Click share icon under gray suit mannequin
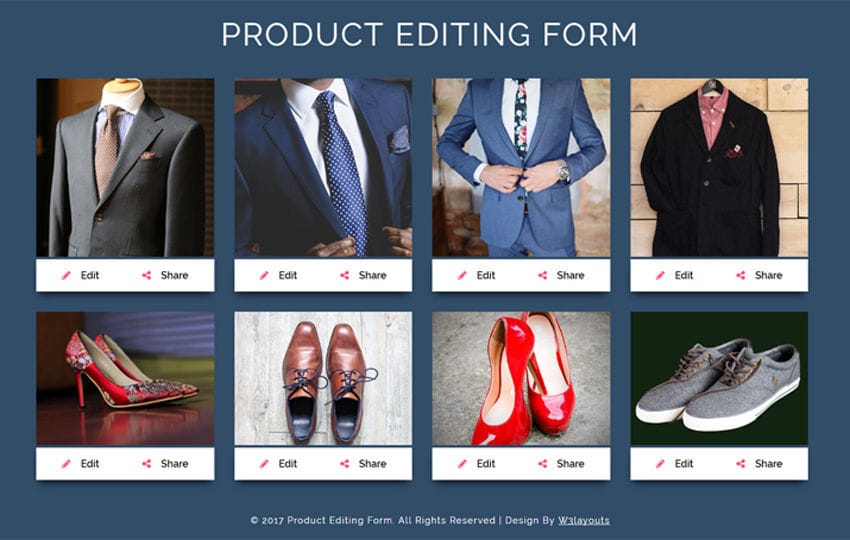 [x=146, y=275]
